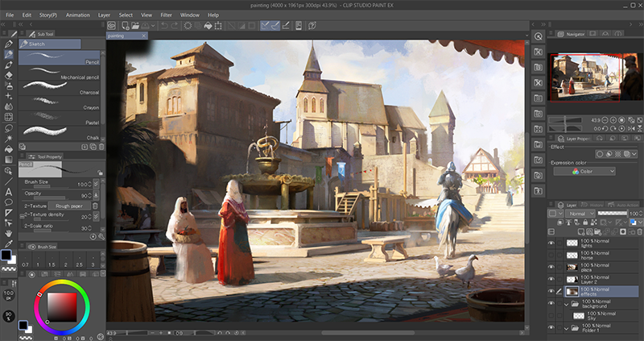
Task: Select the Fill bucket tool
Action: (8, 148)
